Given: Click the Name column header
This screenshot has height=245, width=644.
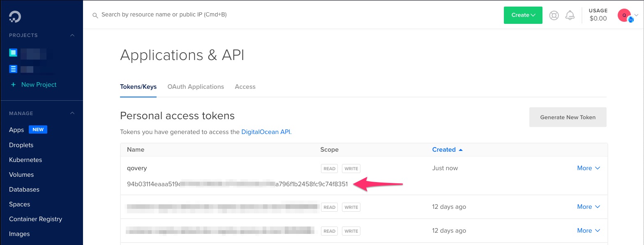Looking at the screenshot, I should pos(136,150).
